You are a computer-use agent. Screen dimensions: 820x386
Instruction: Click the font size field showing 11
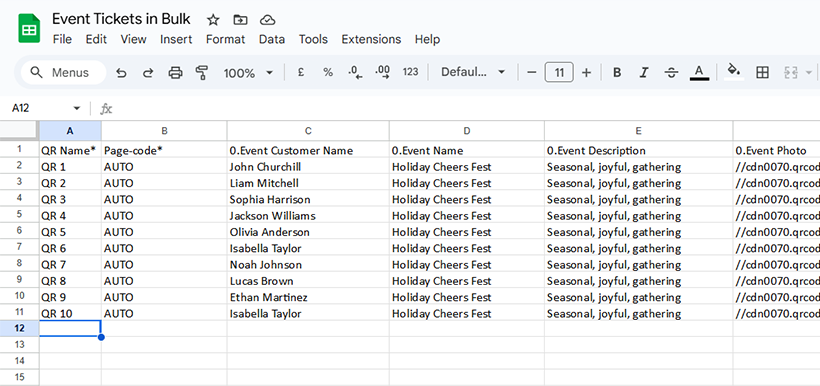pos(559,72)
